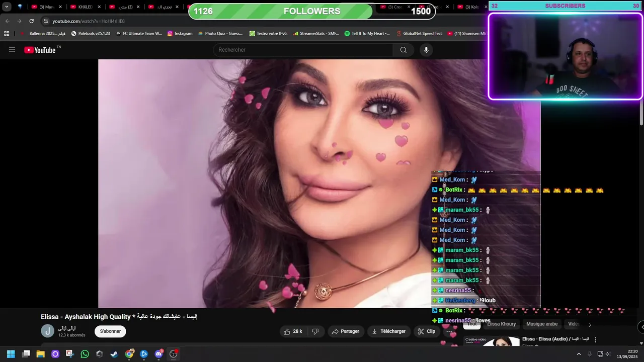
Task: Open the purple circle app in taskbar
Action: point(55,354)
